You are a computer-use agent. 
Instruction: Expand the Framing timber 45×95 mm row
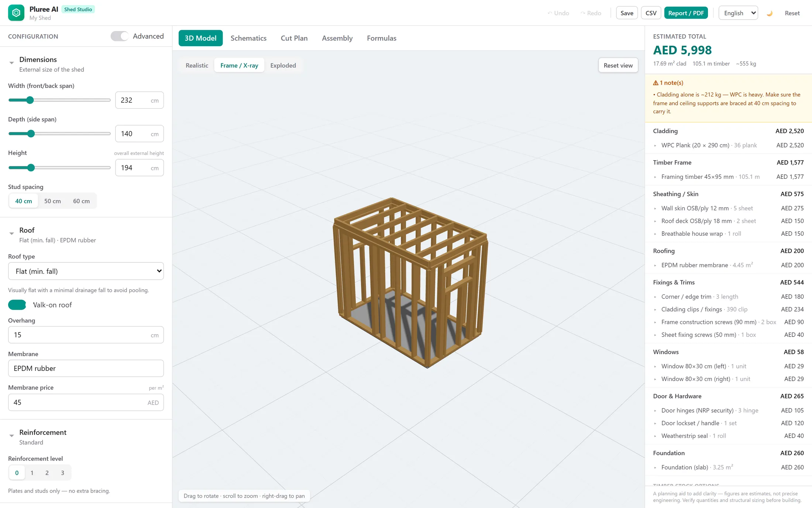728,177
